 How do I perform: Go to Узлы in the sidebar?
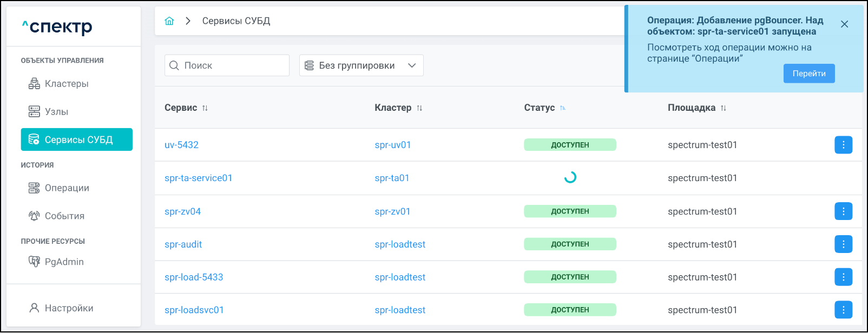(x=56, y=112)
